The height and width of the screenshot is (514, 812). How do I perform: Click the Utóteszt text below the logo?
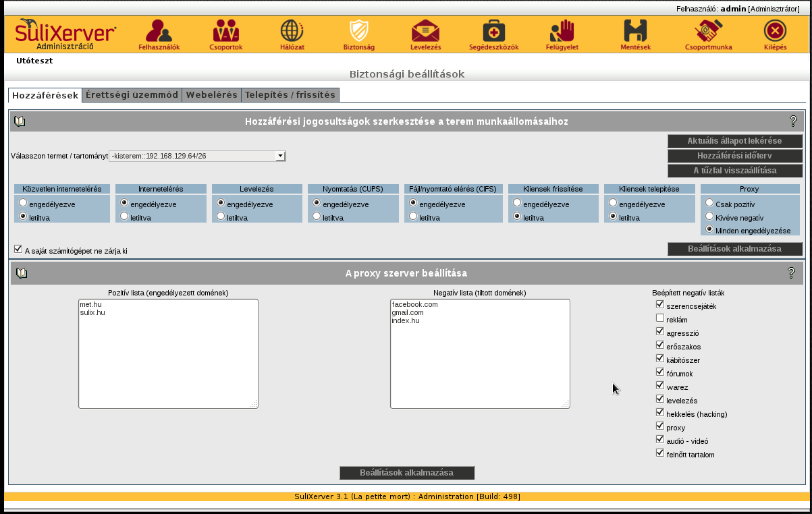[34, 61]
